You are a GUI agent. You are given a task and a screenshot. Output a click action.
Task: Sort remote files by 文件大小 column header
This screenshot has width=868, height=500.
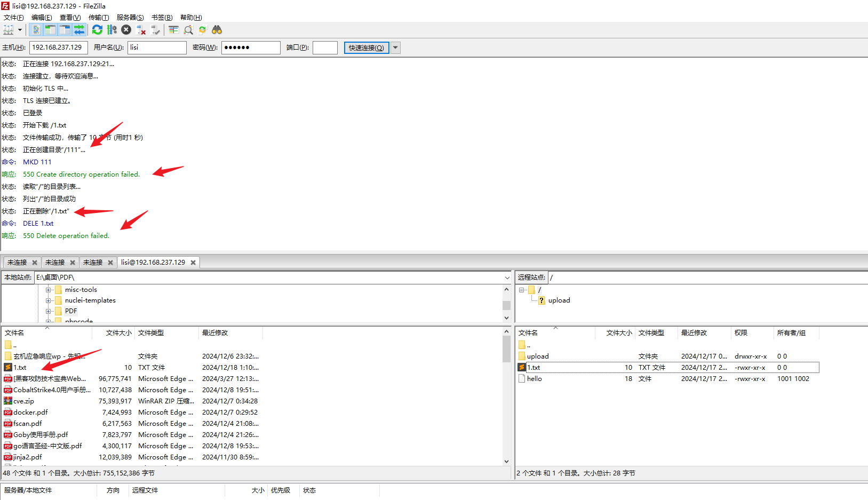coord(619,333)
